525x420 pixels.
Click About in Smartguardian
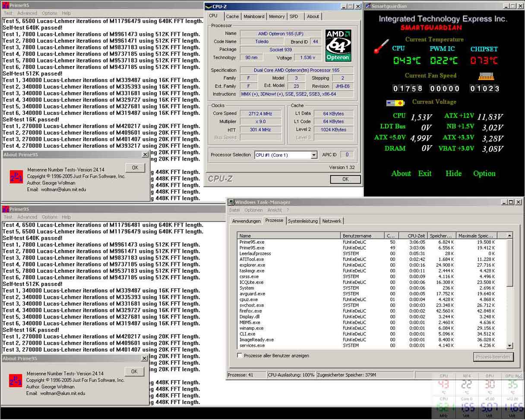point(401,174)
